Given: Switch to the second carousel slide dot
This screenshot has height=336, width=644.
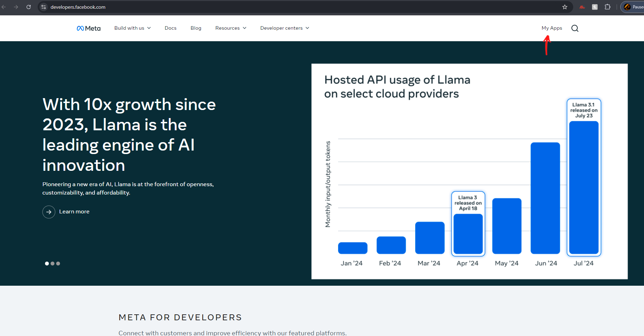Looking at the screenshot, I should [52, 264].
